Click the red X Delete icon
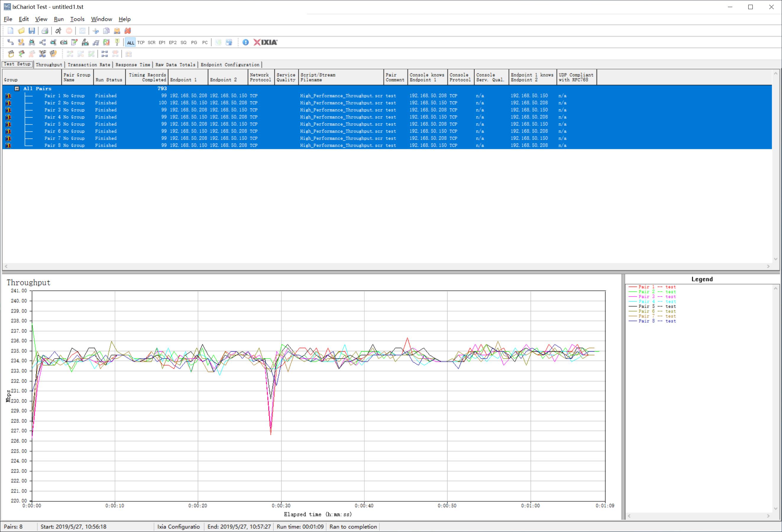 click(127, 31)
